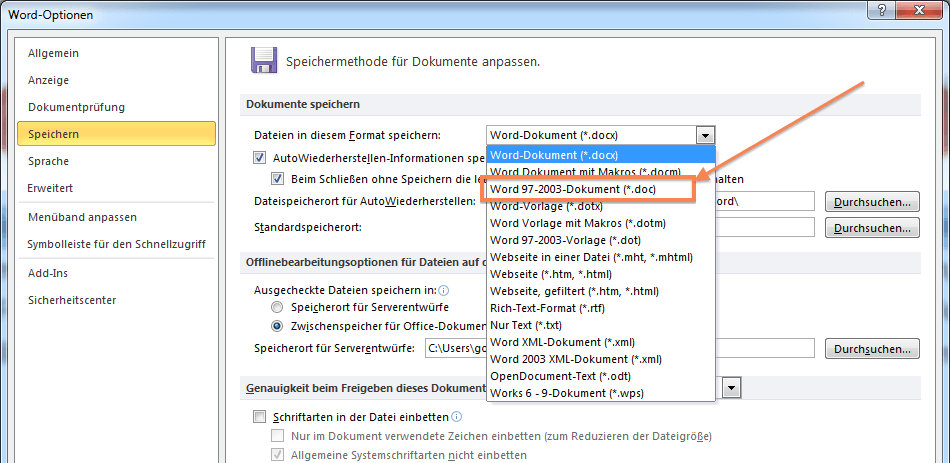
Task: Select Rich-Text-Format (*.rtf)
Action: point(601,308)
